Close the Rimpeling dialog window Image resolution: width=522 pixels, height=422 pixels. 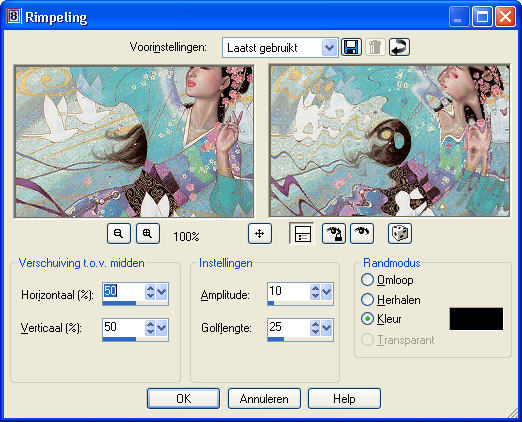click(x=505, y=16)
